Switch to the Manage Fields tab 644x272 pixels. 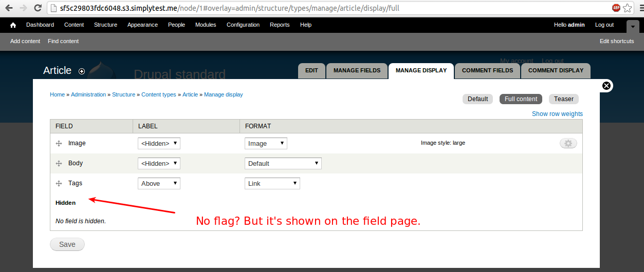(x=357, y=71)
